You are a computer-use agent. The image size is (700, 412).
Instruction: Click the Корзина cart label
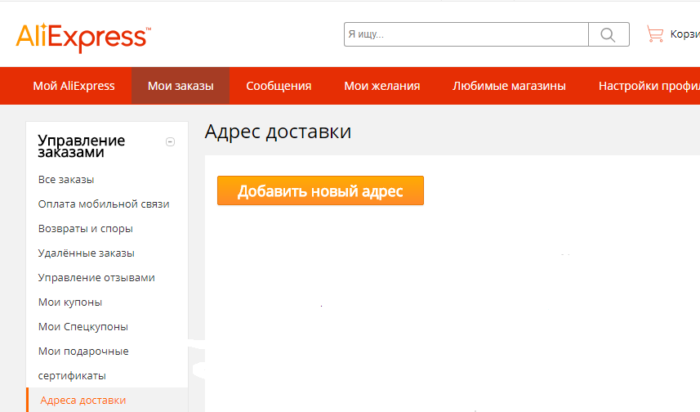[x=684, y=34]
